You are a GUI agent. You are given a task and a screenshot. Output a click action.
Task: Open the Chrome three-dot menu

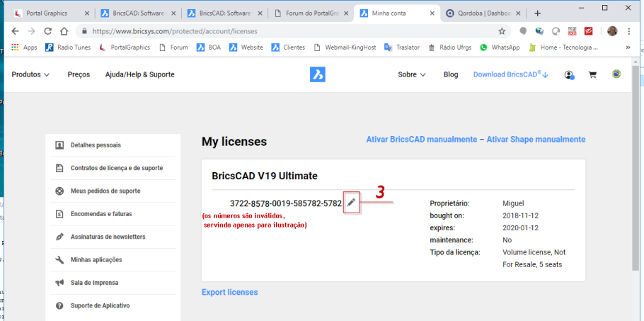[629, 31]
